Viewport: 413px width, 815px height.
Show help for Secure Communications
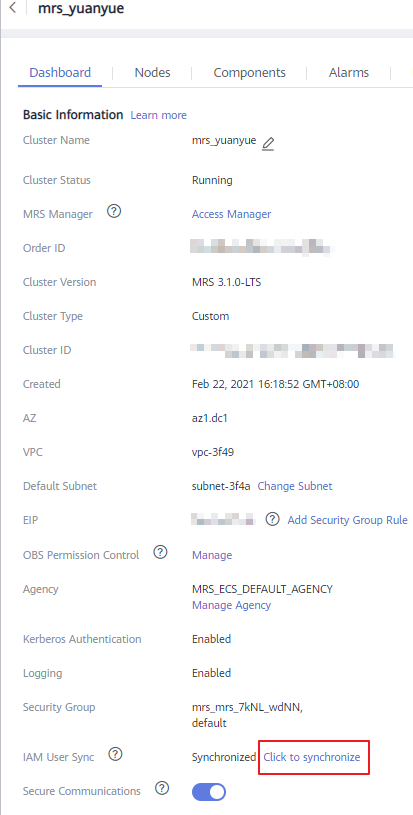[162, 789]
